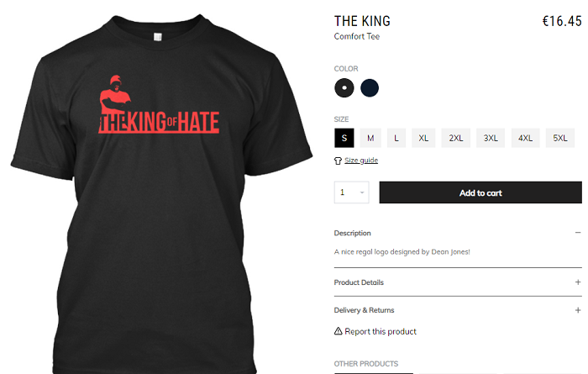The height and width of the screenshot is (374, 588).
Task: Click the warning triangle report icon
Action: coord(338,331)
